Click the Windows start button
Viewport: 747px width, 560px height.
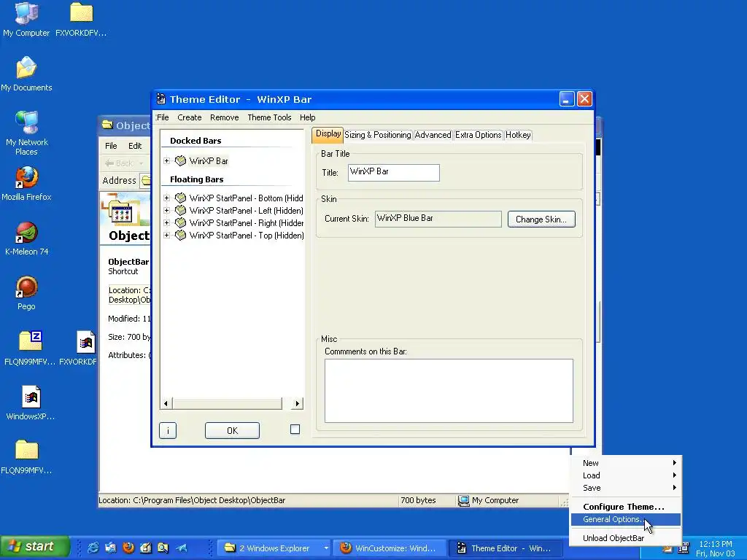click(35, 547)
